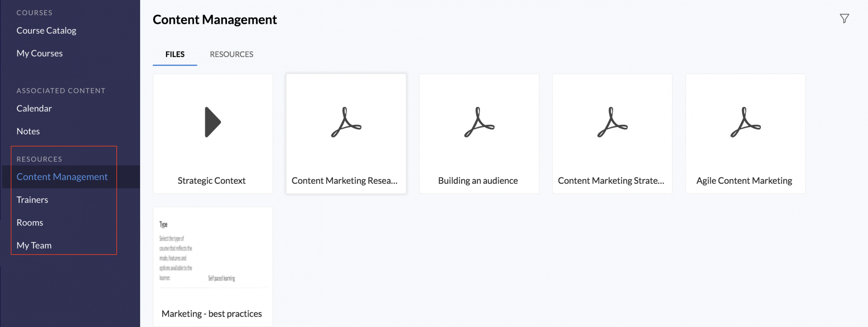
Task: Click the play icon on Strategic Context
Action: (213, 122)
